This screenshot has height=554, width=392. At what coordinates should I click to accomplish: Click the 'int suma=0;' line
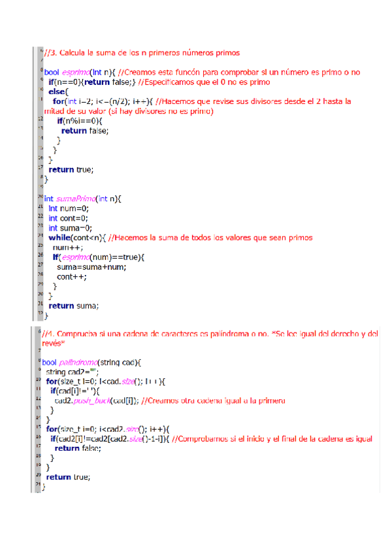pyautogui.click(x=71, y=228)
